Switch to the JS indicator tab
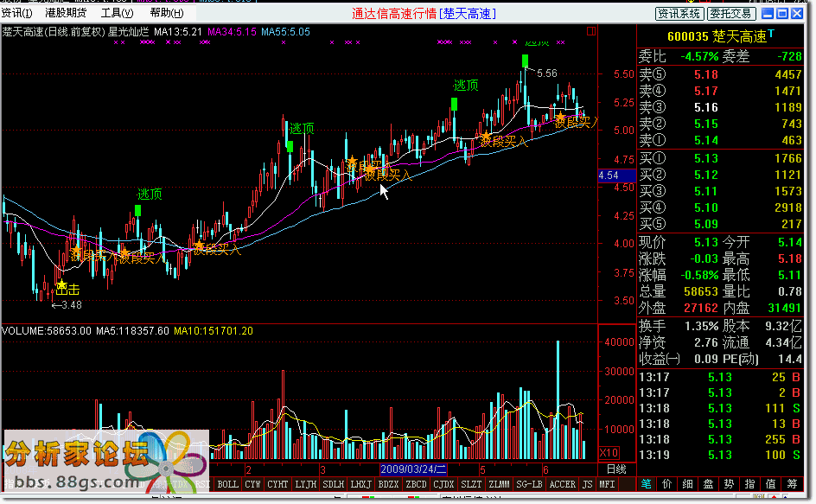The width and height of the screenshot is (816, 504). click(x=587, y=484)
